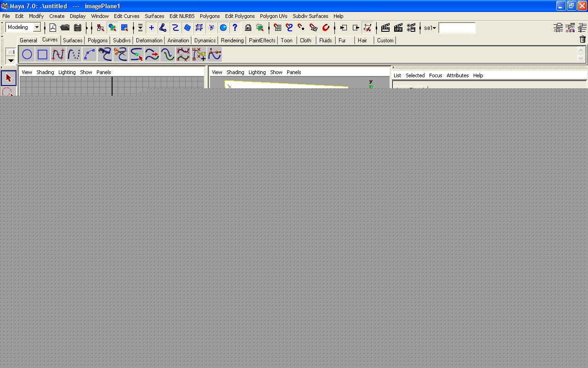
Task: Toggle Select by component type mode
Action: [124, 28]
